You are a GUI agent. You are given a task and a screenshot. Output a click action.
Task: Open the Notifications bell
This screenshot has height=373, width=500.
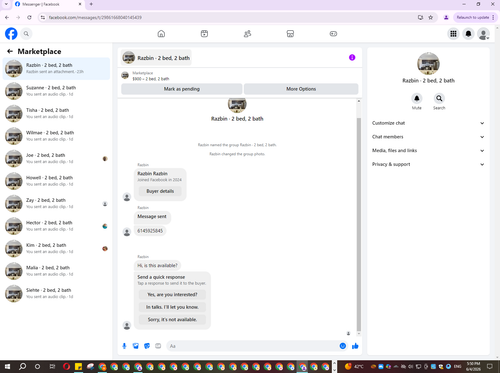(468, 34)
